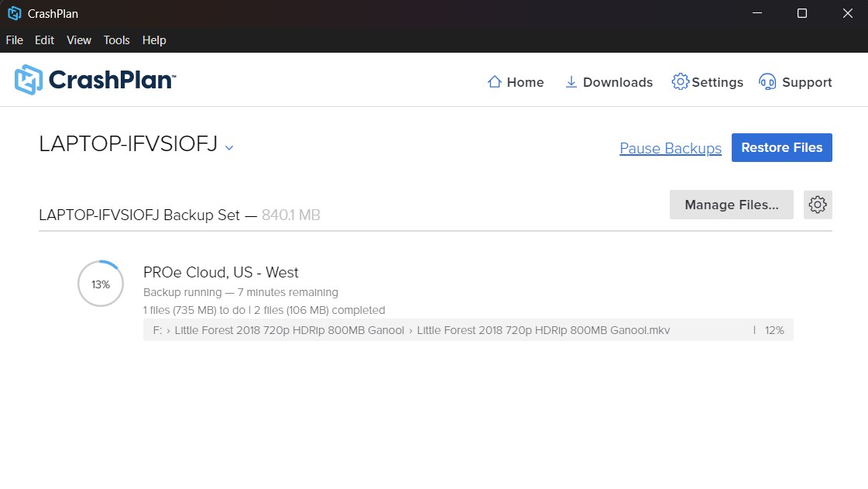
Task: Open the Manage Files dialog
Action: (731, 205)
